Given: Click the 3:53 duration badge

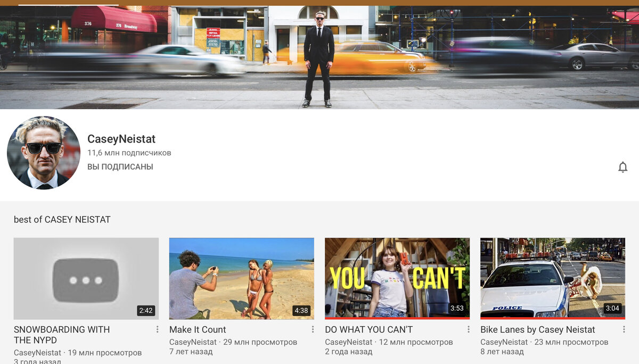Looking at the screenshot, I should (x=457, y=308).
